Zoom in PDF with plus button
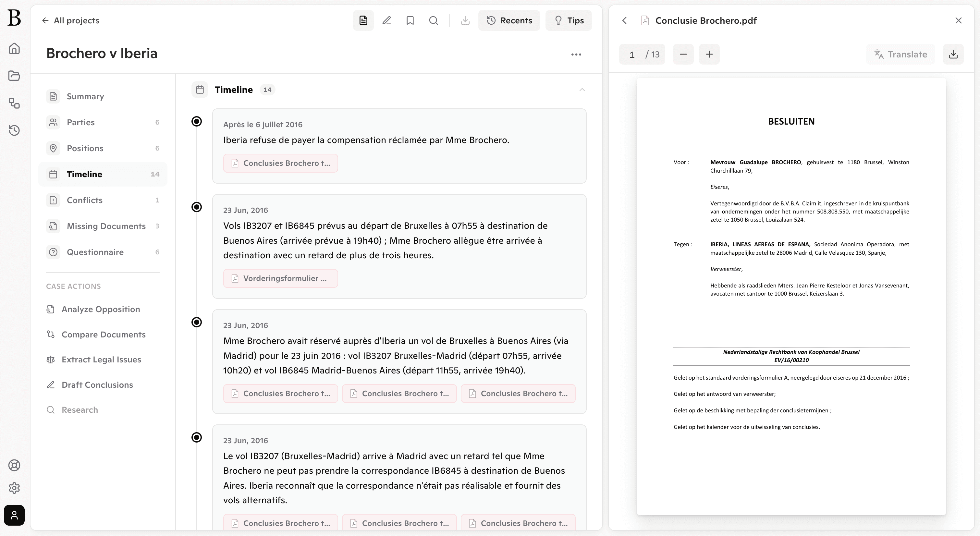 tap(709, 54)
